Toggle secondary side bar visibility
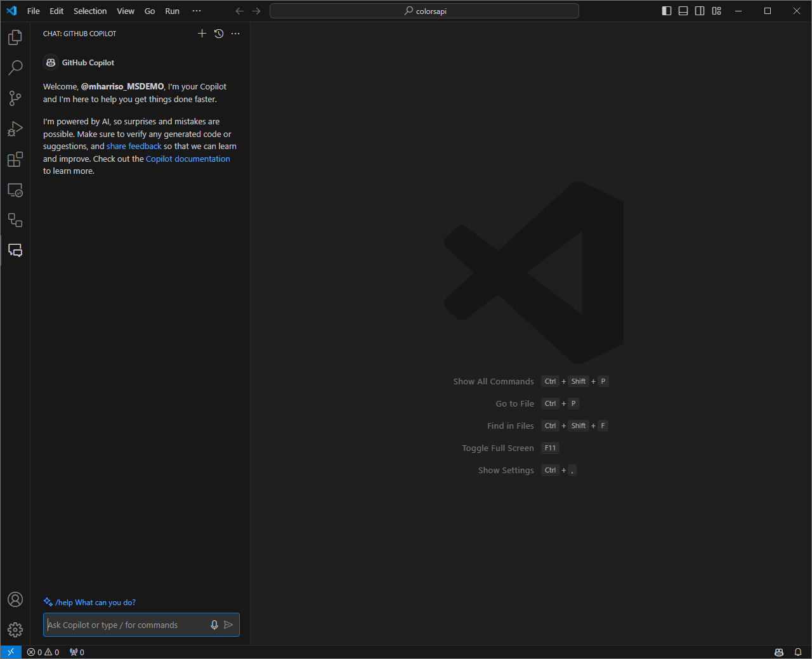The width and height of the screenshot is (812, 659). coord(700,11)
